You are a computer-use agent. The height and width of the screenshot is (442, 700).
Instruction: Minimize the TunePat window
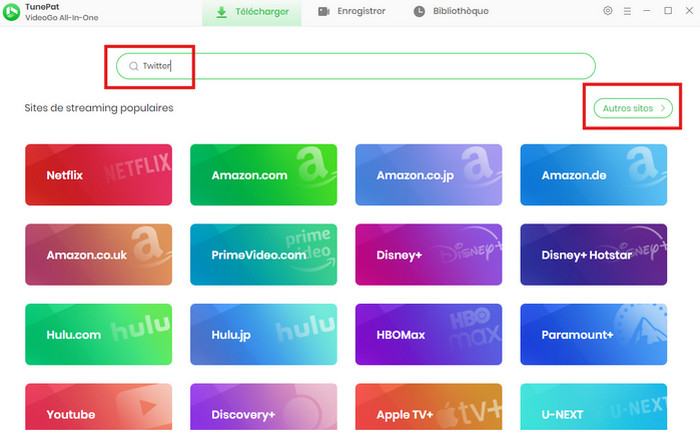click(x=647, y=11)
